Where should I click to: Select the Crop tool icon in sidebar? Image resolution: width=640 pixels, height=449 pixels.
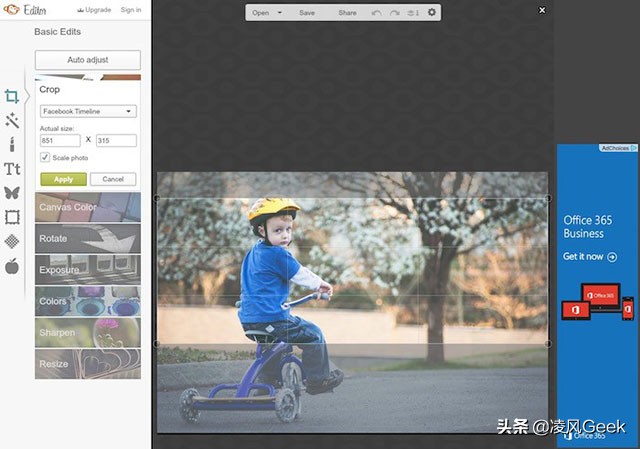click(x=11, y=96)
